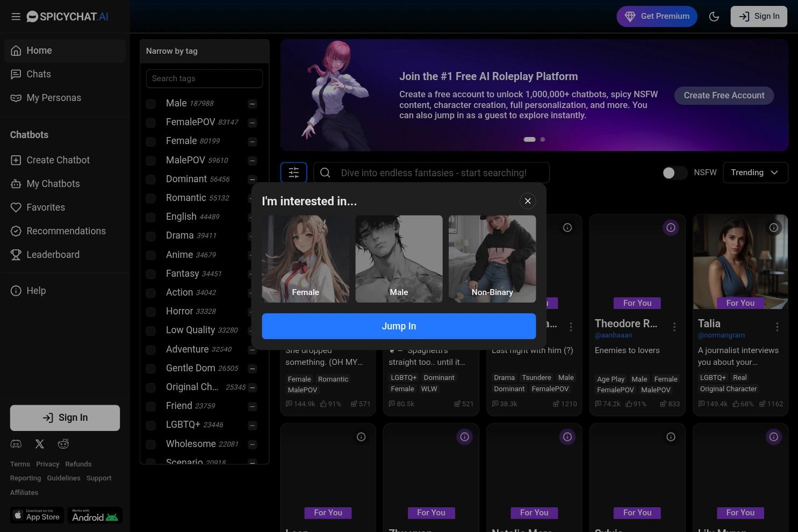Click the Create Free Account button
The height and width of the screenshot is (532, 798).
point(724,96)
